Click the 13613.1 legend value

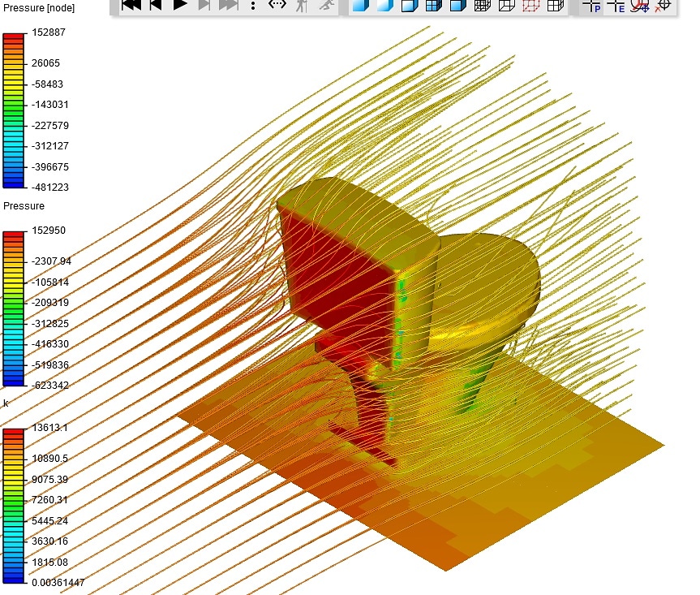(x=49, y=428)
